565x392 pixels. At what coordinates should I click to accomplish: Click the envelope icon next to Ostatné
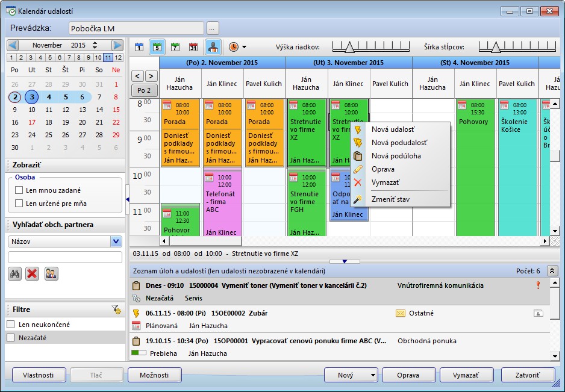click(x=401, y=313)
